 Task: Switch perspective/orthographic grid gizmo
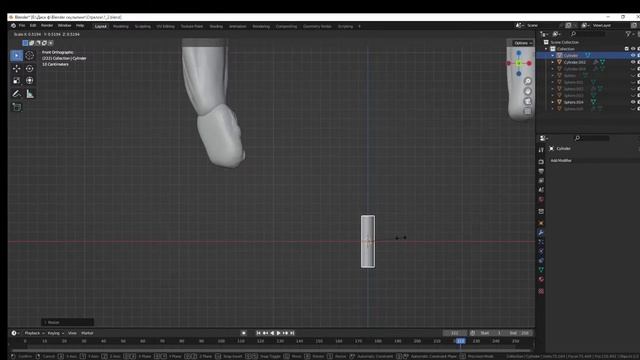527,111
